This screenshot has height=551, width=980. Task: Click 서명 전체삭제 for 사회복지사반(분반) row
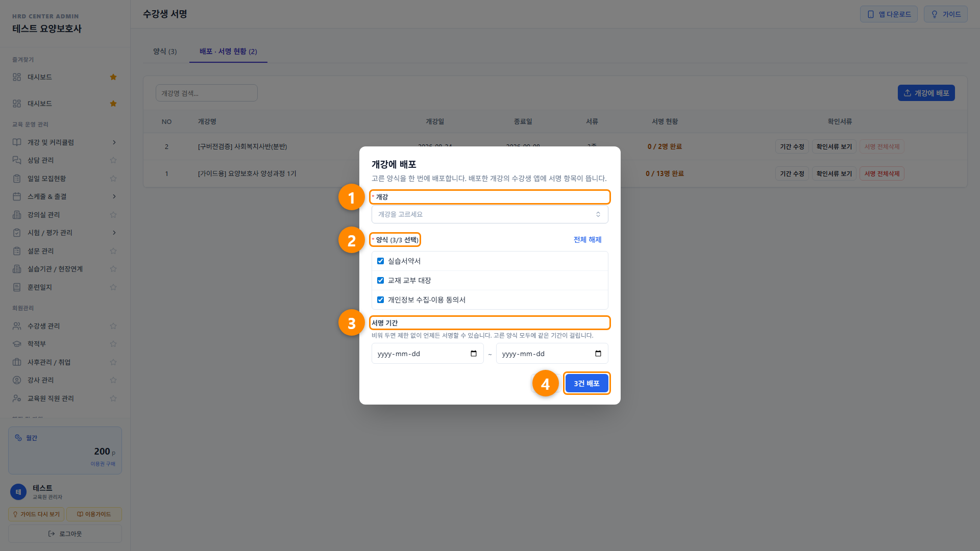click(881, 147)
